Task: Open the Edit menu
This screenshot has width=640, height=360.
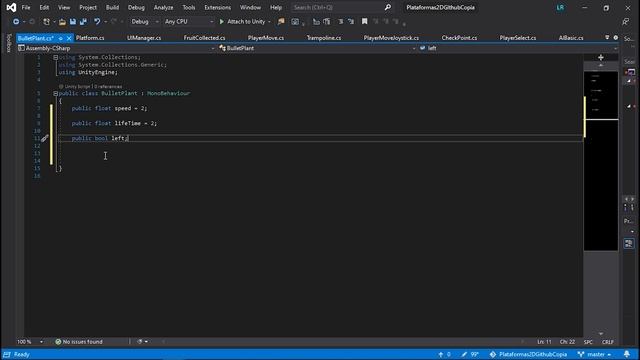Action: [44, 7]
